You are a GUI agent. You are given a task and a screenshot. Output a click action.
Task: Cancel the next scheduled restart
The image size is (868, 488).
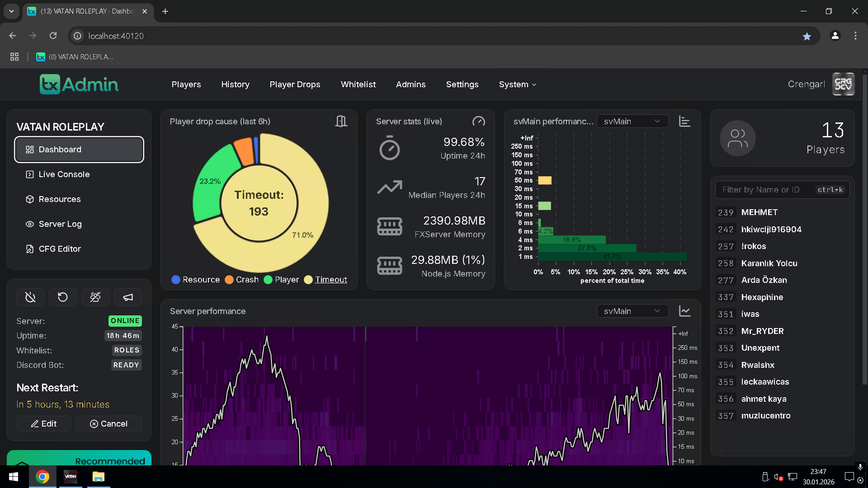pyautogui.click(x=108, y=424)
